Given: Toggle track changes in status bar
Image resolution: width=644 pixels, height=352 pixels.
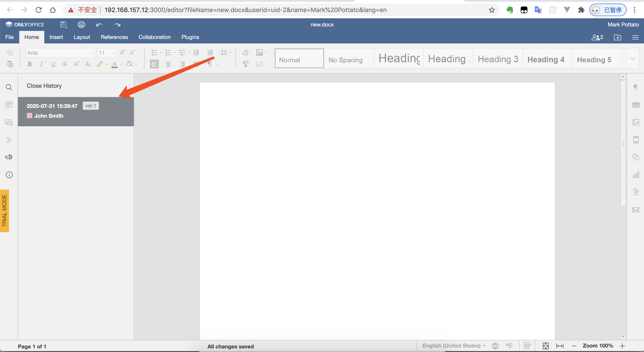Looking at the screenshot, I should pyautogui.click(x=527, y=346).
